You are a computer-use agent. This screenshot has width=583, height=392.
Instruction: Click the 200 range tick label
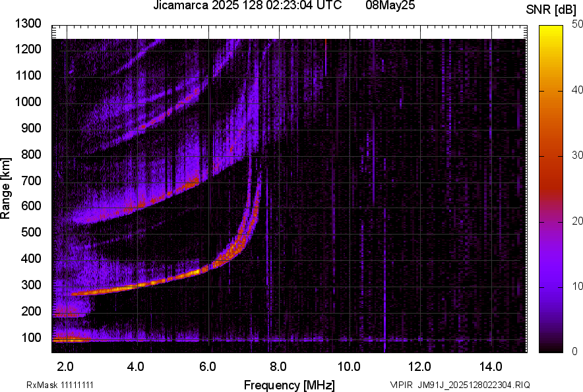click(x=31, y=311)
